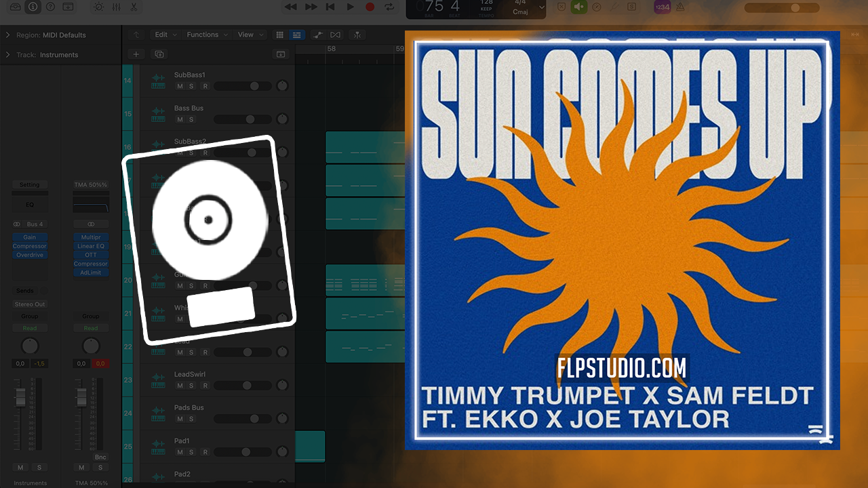
Task: Open LCD display mode chevron
Action: click(x=540, y=7)
